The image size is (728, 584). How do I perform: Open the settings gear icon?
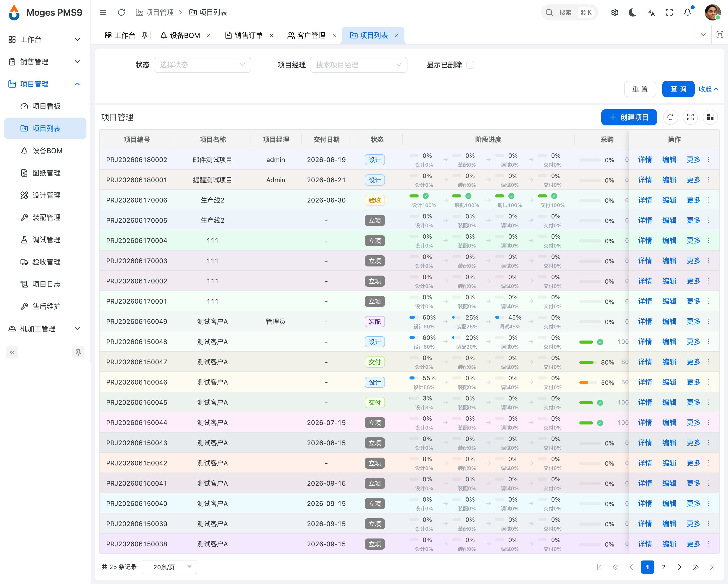615,12
